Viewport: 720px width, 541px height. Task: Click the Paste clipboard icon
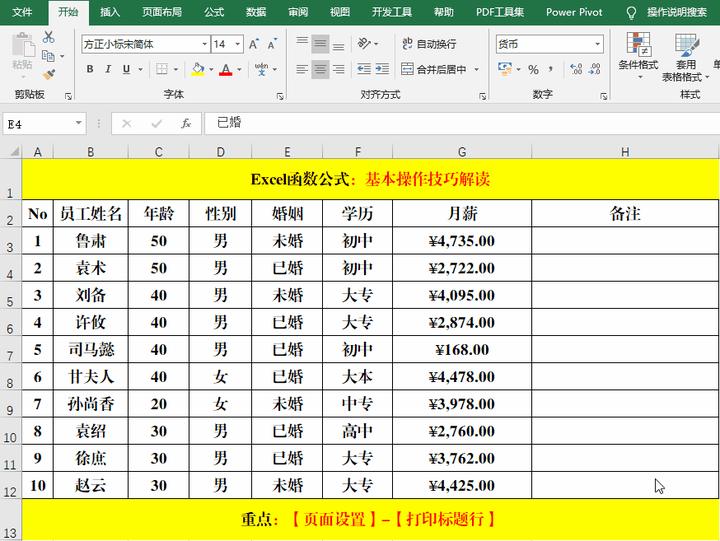[22, 46]
